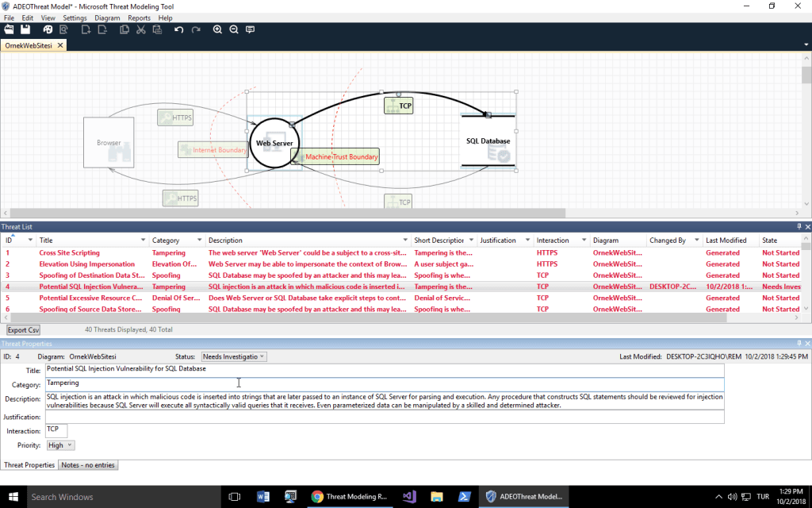Image resolution: width=812 pixels, height=508 pixels.
Task: Select the SQL Database data store
Action: 488,141
